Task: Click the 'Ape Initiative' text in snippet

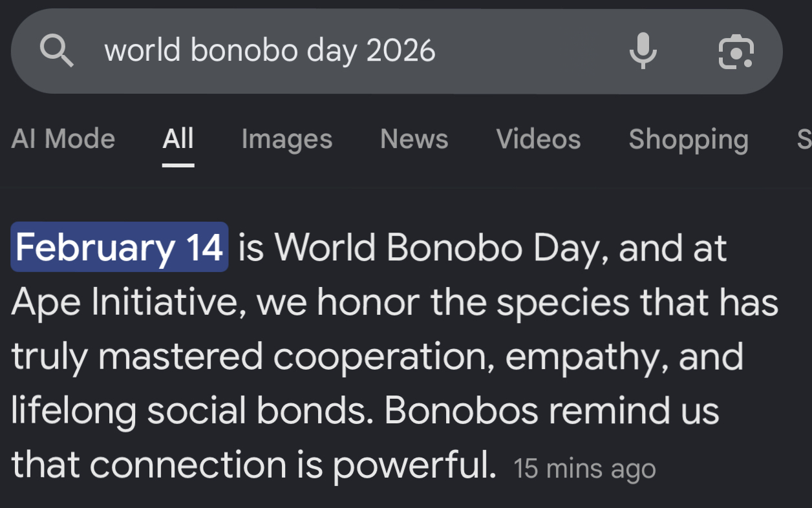Action: [x=123, y=301]
